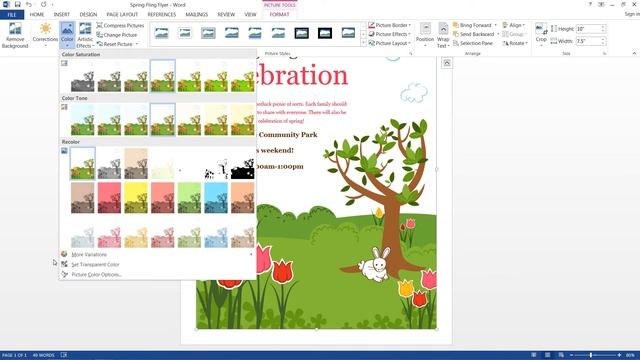Expand Send Backward dropdown

click(x=498, y=34)
